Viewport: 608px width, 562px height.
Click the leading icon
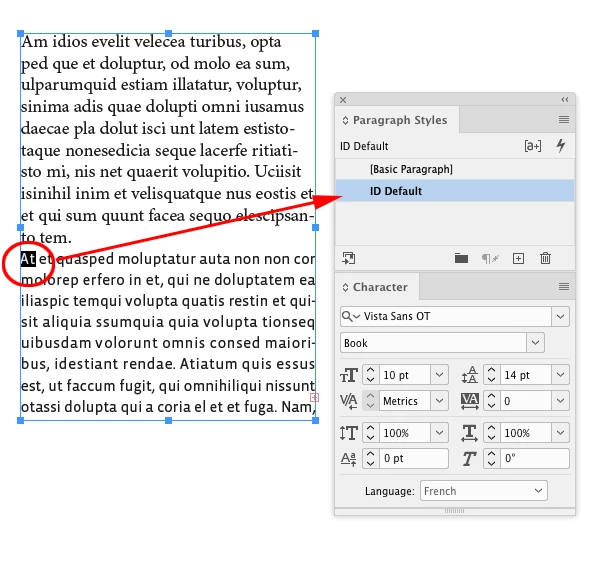coord(469,375)
